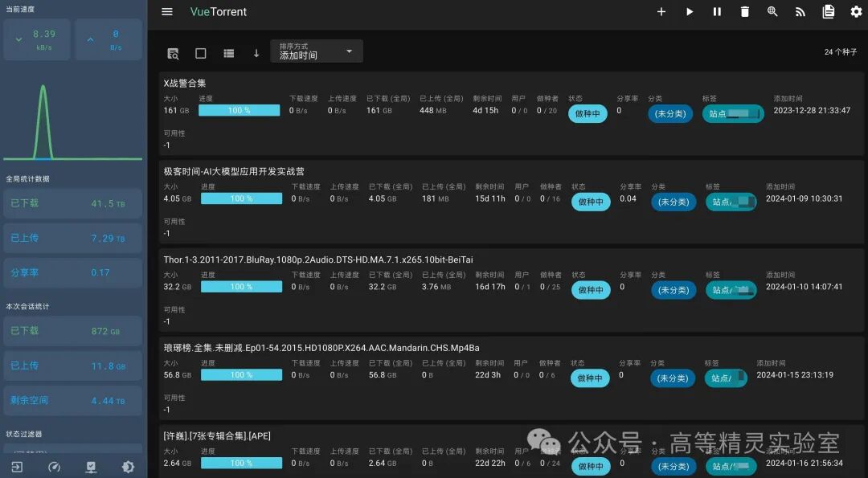Click added time 2023-12-28 21:33:47
This screenshot has height=478, width=868.
812,110
